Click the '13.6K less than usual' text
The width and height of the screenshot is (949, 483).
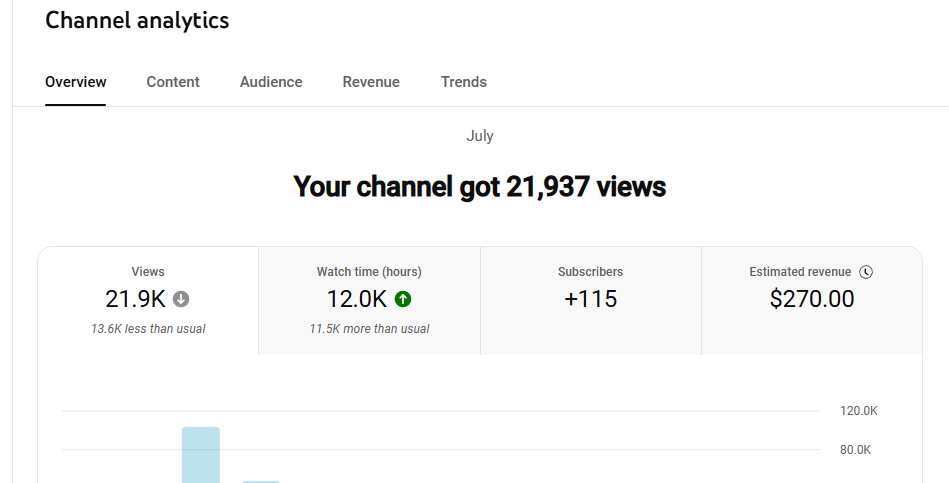[x=148, y=329]
